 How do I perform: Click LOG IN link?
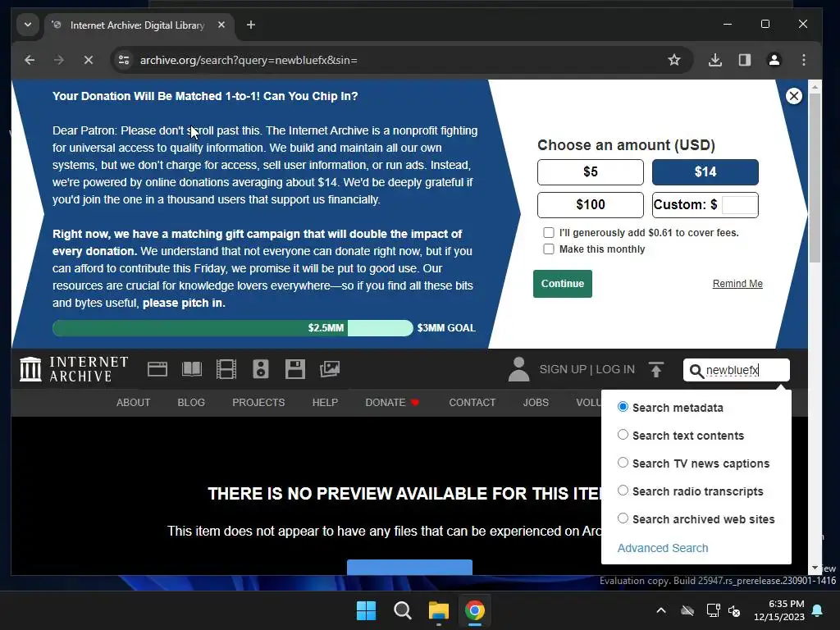(x=615, y=370)
